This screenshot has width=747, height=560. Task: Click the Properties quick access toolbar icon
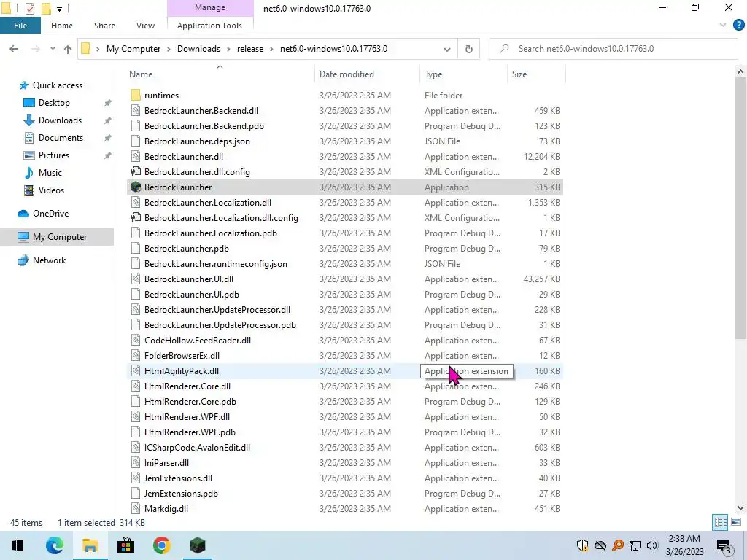(29, 8)
